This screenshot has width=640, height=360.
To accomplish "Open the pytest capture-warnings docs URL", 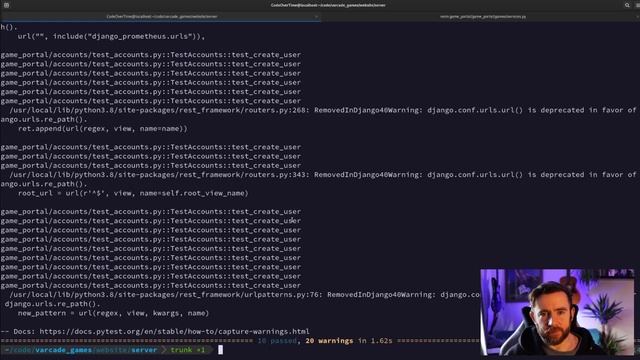I will pyautogui.click(x=174, y=331).
